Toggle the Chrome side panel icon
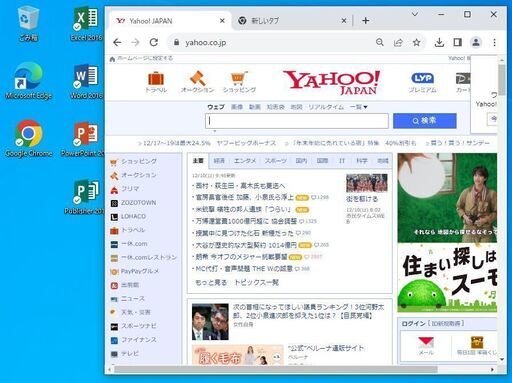Image resolution: width=512 pixels, height=383 pixels. [458, 42]
